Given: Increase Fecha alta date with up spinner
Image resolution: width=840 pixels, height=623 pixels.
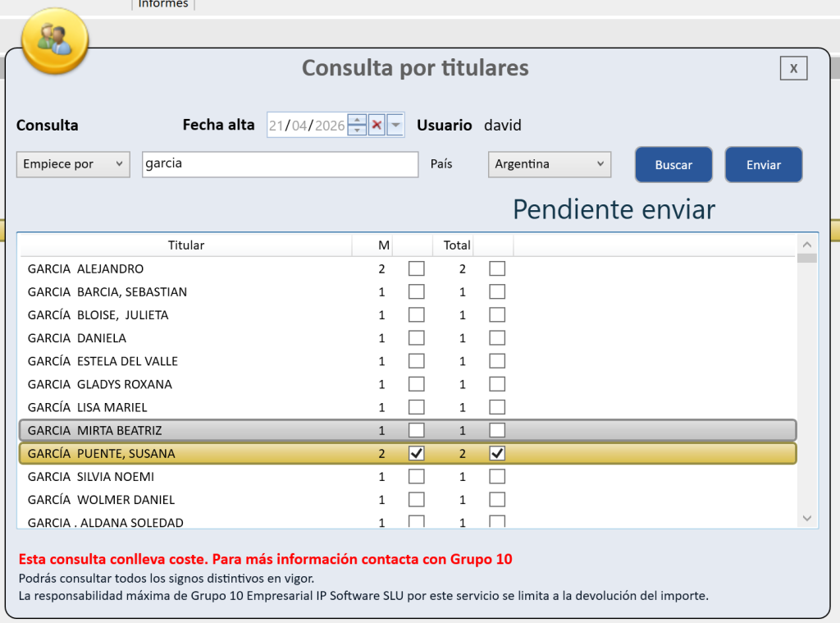Looking at the screenshot, I should (x=357, y=120).
